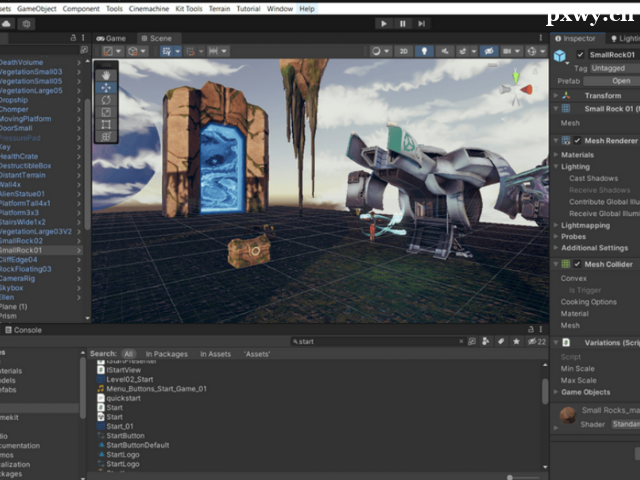Click the Pause button
Image resolution: width=640 pixels, height=480 pixels.
pyautogui.click(x=403, y=23)
